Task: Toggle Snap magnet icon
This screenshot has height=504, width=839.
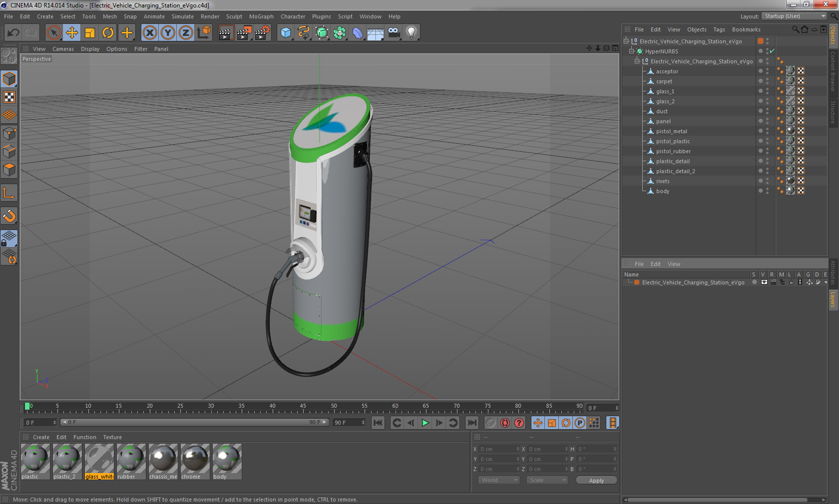Action: (9, 216)
